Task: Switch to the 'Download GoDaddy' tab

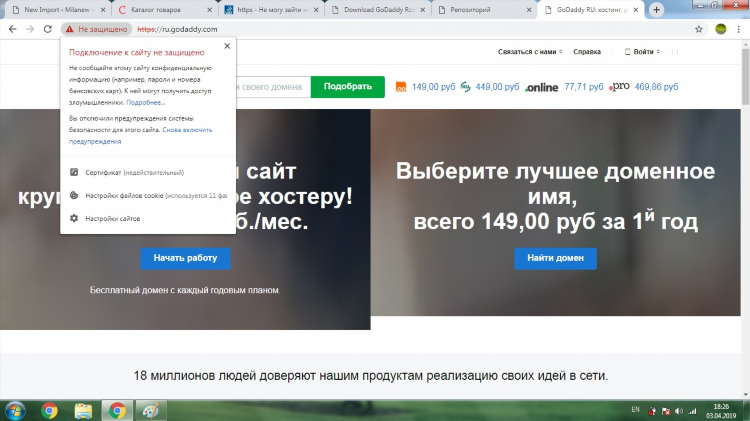Action: [379, 10]
